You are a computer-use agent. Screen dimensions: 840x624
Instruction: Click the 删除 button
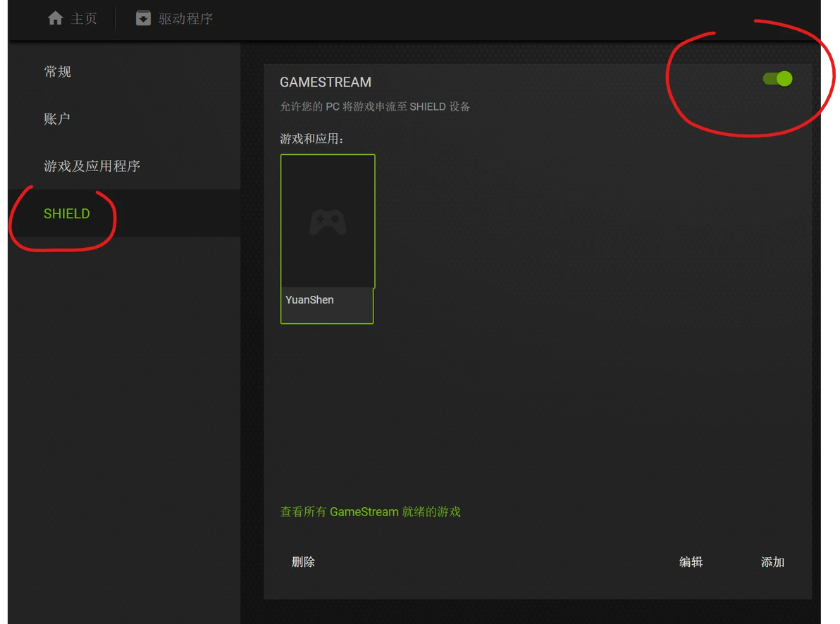303,562
